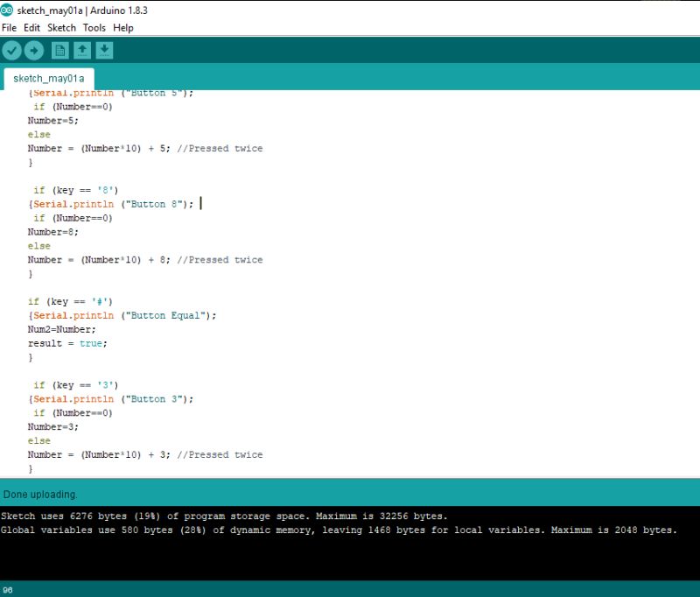The height and width of the screenshot is (597, 700).
Task: Click the Verify (checkmark) toolbar icon
Action: click(11, 50)
